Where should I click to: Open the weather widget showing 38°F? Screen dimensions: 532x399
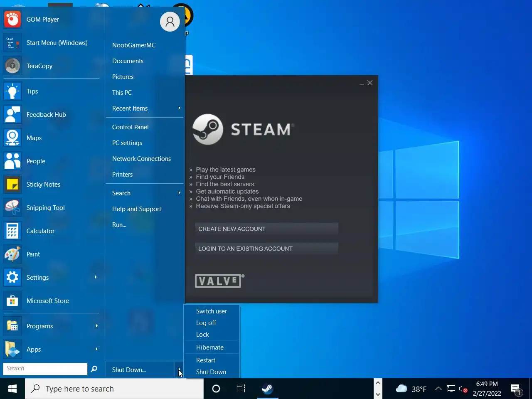coord(411,389)
